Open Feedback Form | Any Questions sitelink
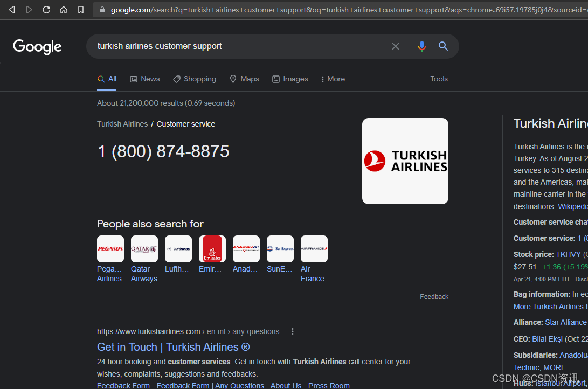The image size is (588, 389). click(x=210, y=385)
